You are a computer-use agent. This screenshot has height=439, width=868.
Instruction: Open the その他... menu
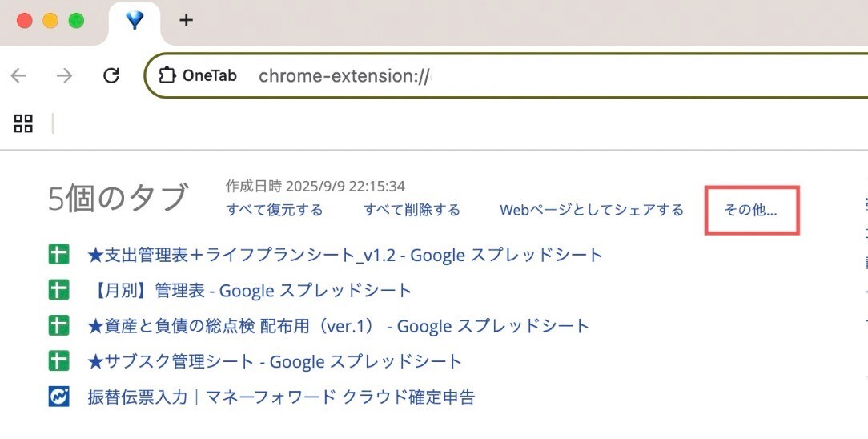tap(750, 211)
